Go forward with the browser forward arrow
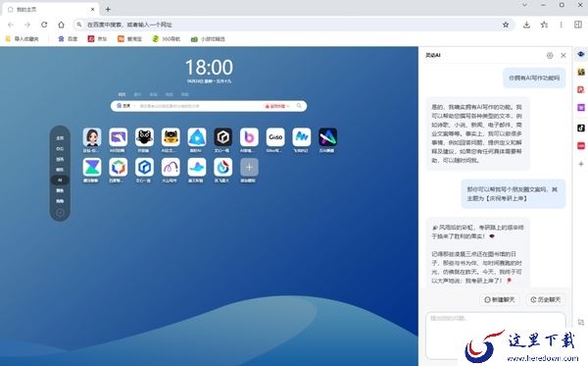Screen dimensions: 588x366 [x=27, y=25]
